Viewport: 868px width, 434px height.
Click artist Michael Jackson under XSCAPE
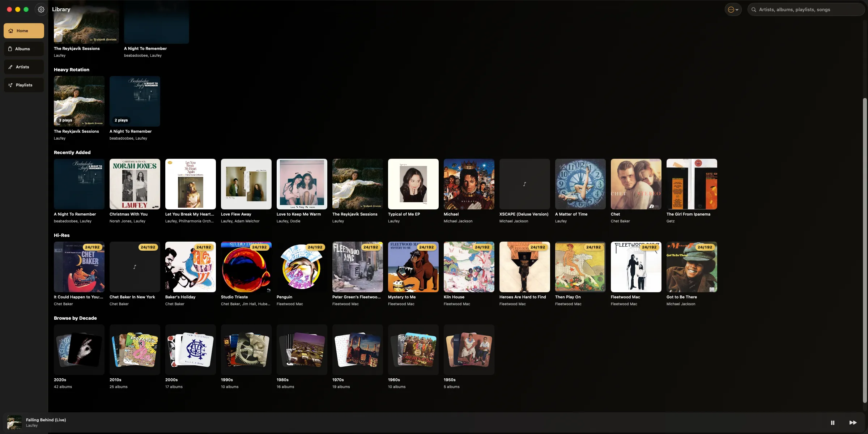click(514, 221)
